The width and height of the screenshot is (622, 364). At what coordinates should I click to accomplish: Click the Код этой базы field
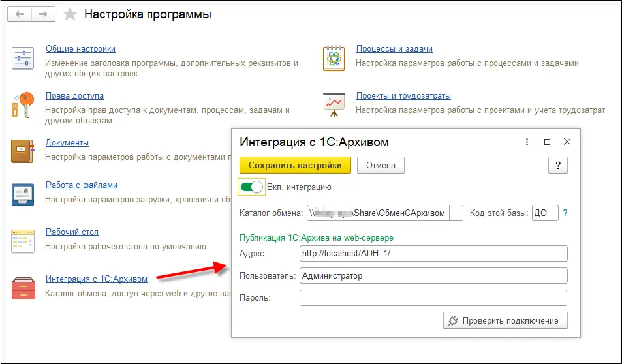coord(545,213)
